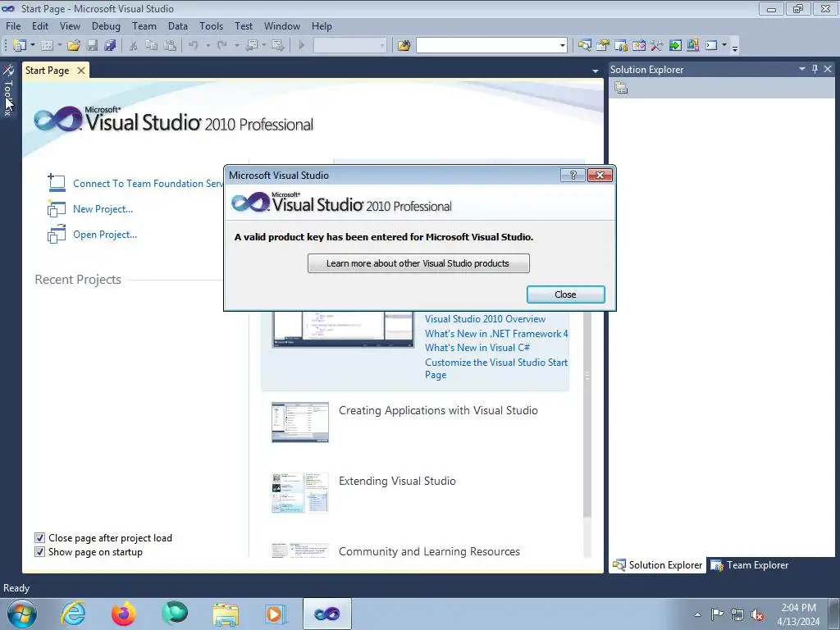The image size is (840, 630).
Task: Click the Open File folder toolbar icon
Action: [74, 46]
